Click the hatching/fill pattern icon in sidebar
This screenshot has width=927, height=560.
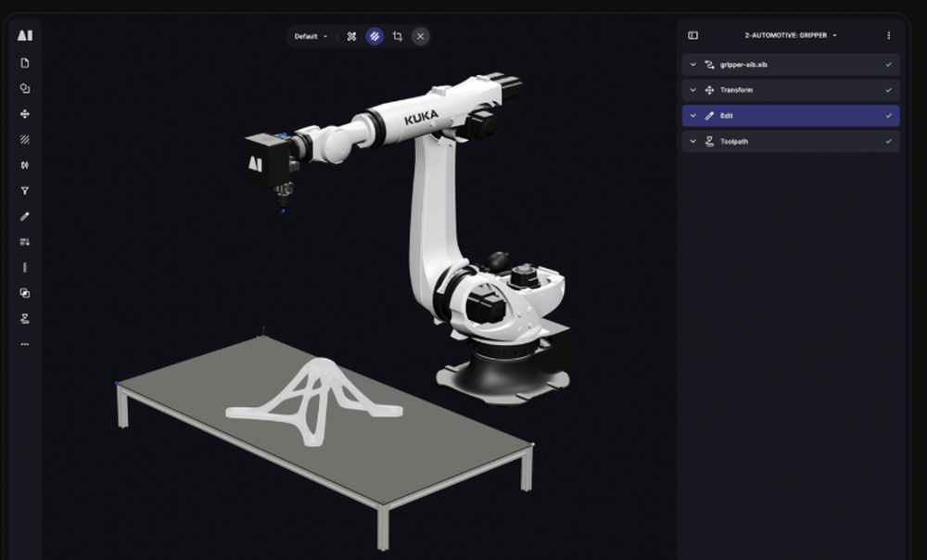pos(24,139)
